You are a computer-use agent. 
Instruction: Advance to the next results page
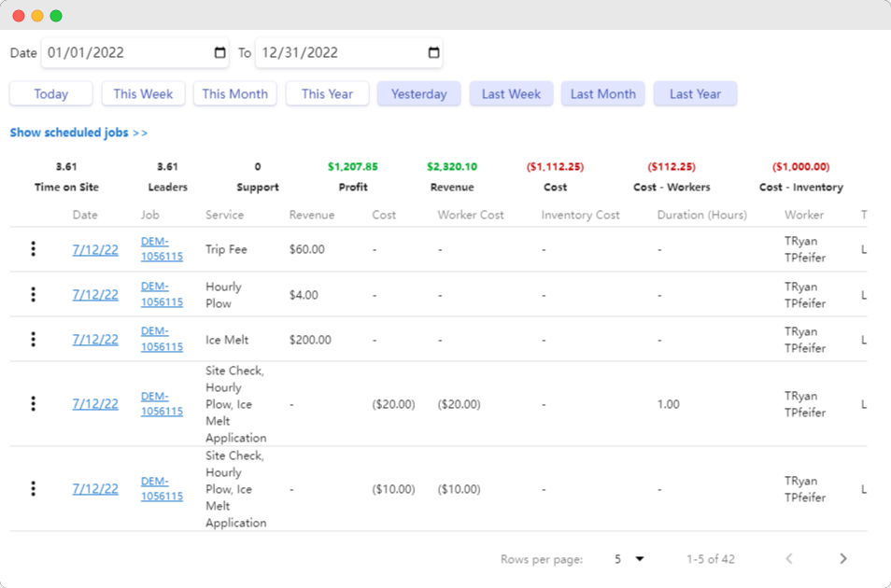tap(842, 558)
